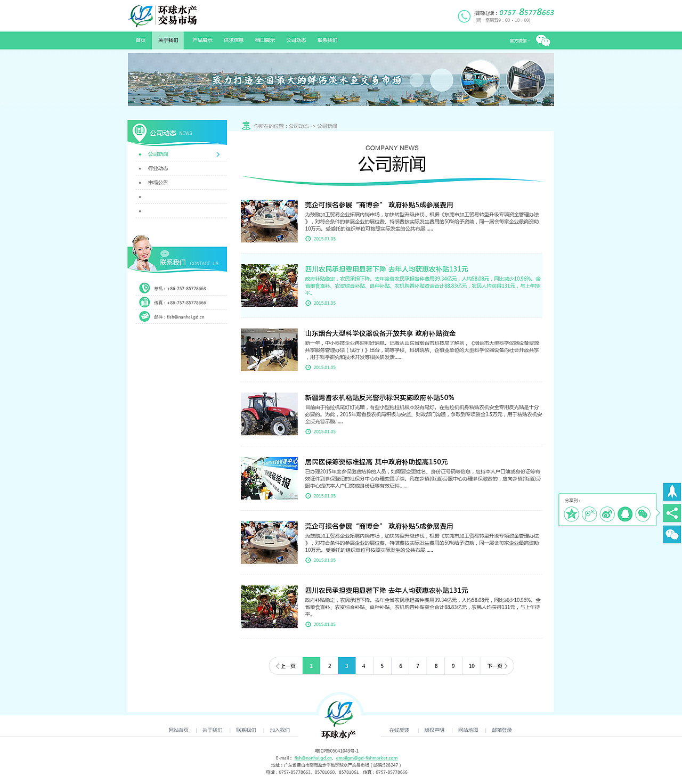Click the 公司动态 NEWS sidebar header icon
Image resolution: width=682 pixels, height=784 pixels.
pyautogui.click(x=140, y=132)
